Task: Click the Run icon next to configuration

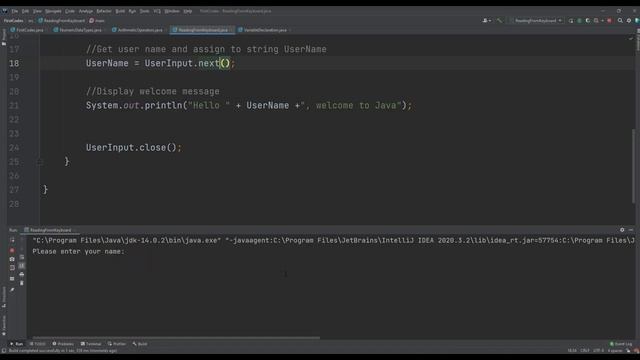Action: point(571,20)
